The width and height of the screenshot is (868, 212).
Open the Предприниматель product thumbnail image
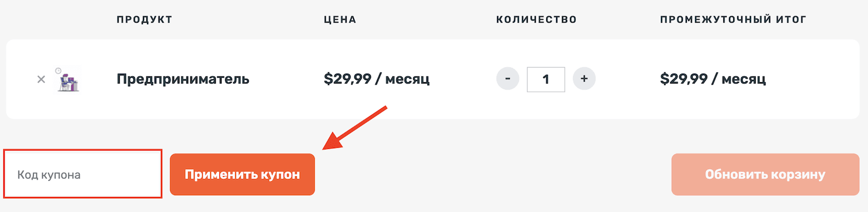[x=68, y=79]
